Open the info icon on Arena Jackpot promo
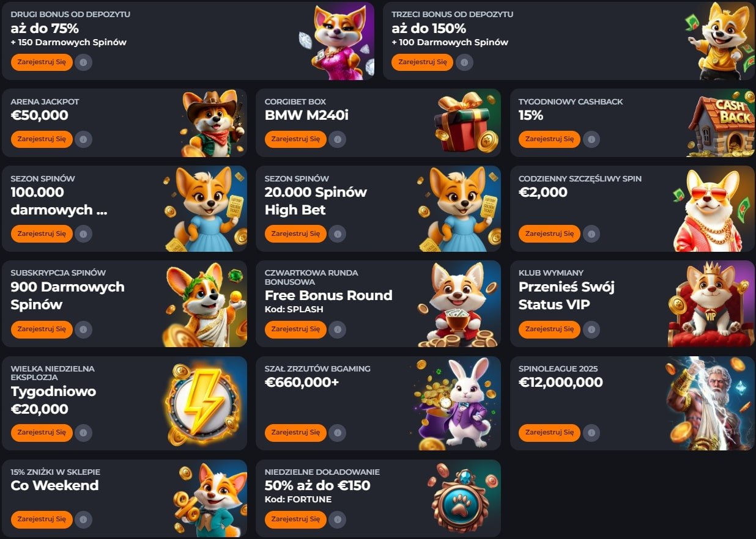The height and width of the screenshot is (539, 756). click(84, 139)
